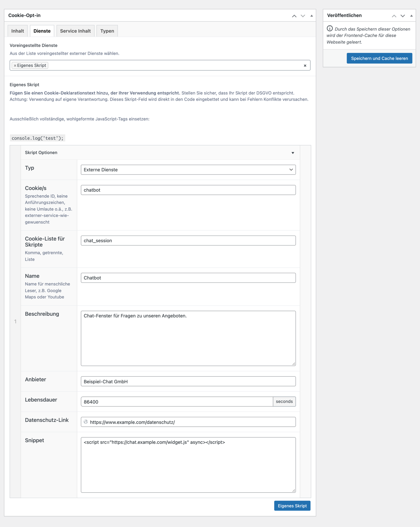The height and width of the screenshot is (527, 420).
Task: Click the console.log('test'); code sample
Action: [38, 138]
